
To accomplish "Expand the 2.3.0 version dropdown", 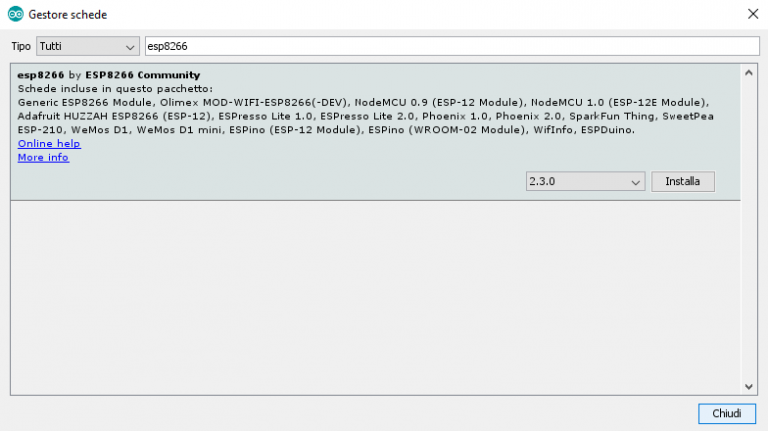I will pos(585,182).
